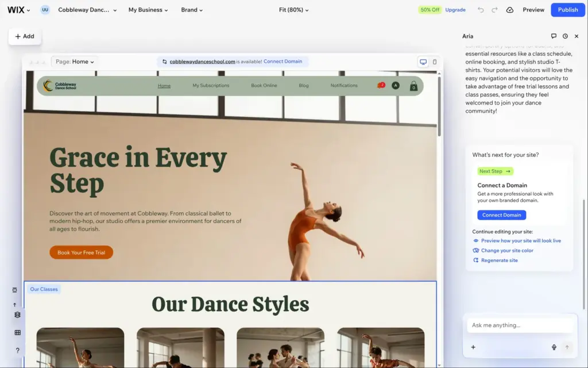Click the section icon in the left sidebar
The image size is (588, 368).
click(x=14, y=290)
